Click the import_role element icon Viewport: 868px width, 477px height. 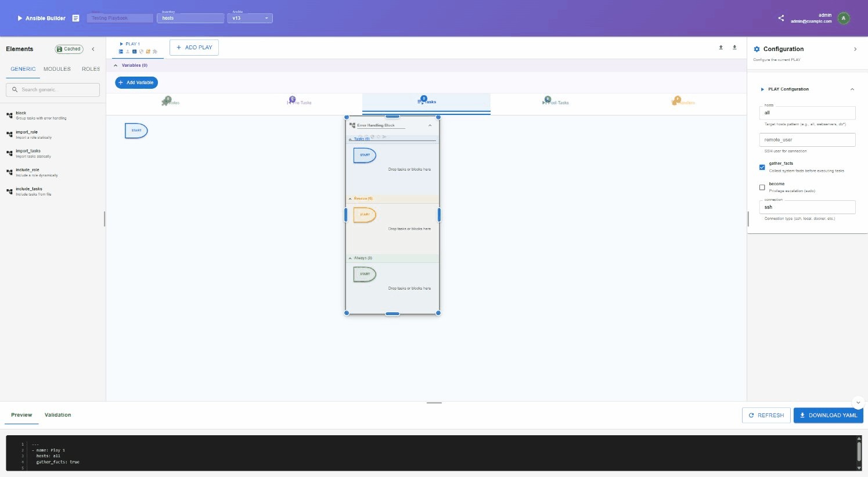(x=9, y=135)
